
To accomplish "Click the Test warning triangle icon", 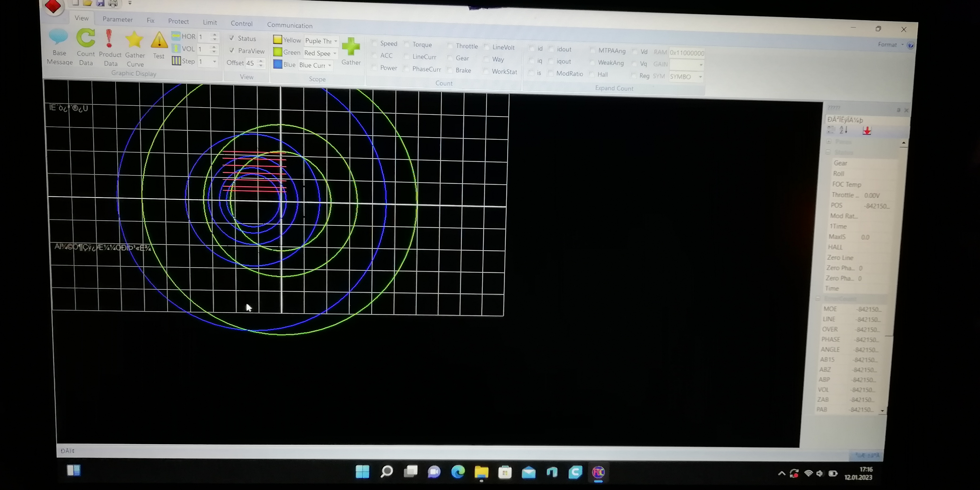I will click(159, 40).
